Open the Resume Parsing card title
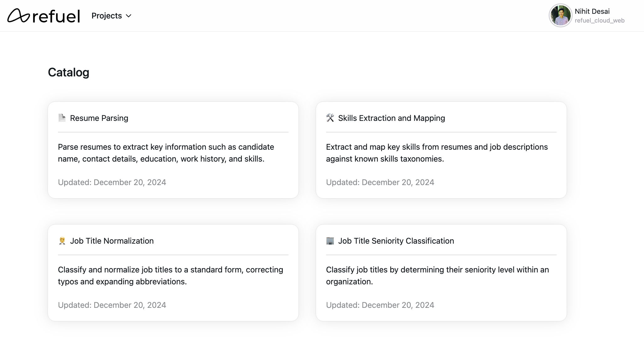644x352 pixels. [x=99, y=118]
